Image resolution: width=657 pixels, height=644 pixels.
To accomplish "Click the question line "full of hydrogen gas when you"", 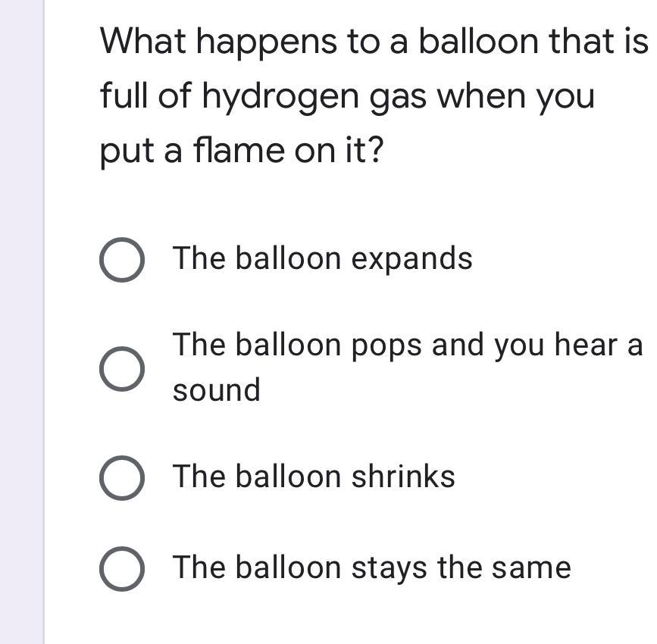I will coord(347,97).
